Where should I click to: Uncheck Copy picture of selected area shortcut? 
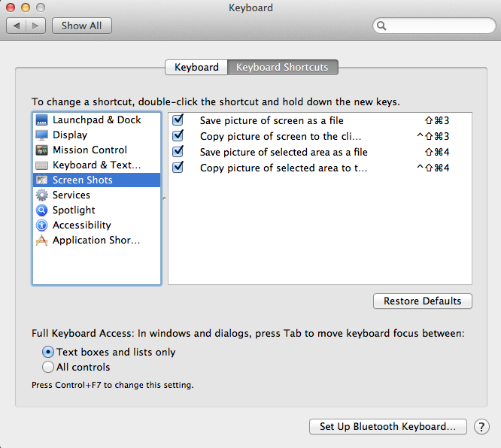178,167
